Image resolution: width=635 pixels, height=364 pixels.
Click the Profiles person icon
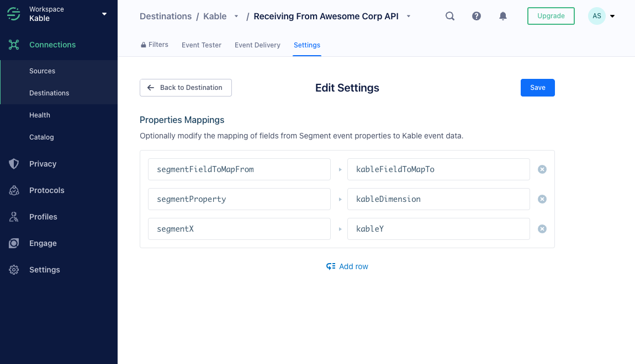coord(14,217)
